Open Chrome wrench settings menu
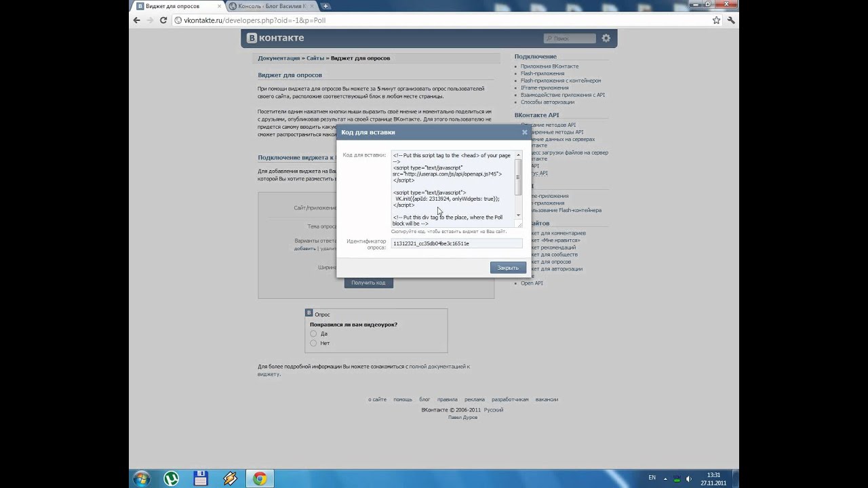The height and width of the screenshot is (488, 868). [731, 20]
